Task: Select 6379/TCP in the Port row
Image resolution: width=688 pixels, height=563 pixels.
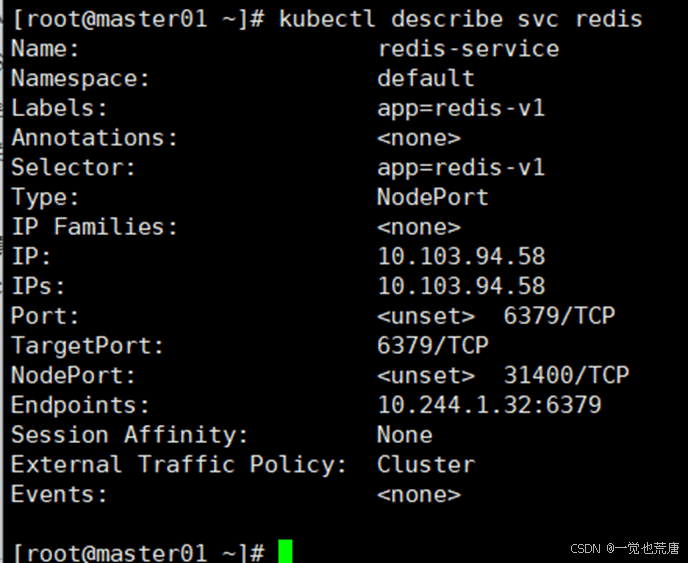Action: tap(559, 316)
